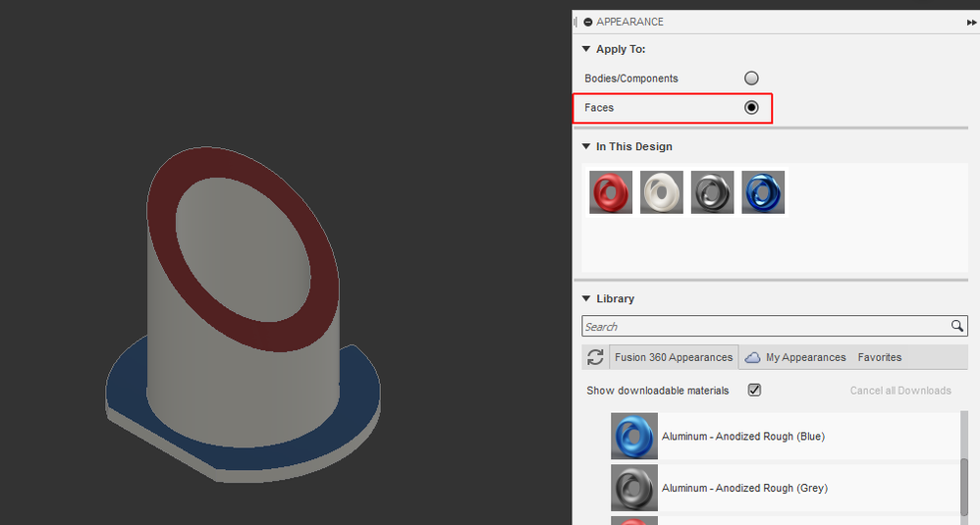
Task: Toggle Show downloadable materials checkbox
Action: pyautogui.click(x=754, y=391)
